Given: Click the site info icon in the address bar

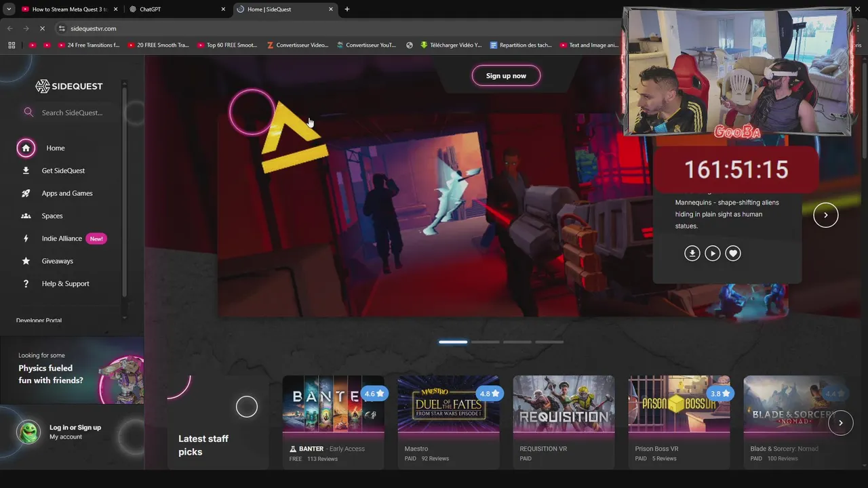Looking at the screenshot, I should tap(62, 28).
